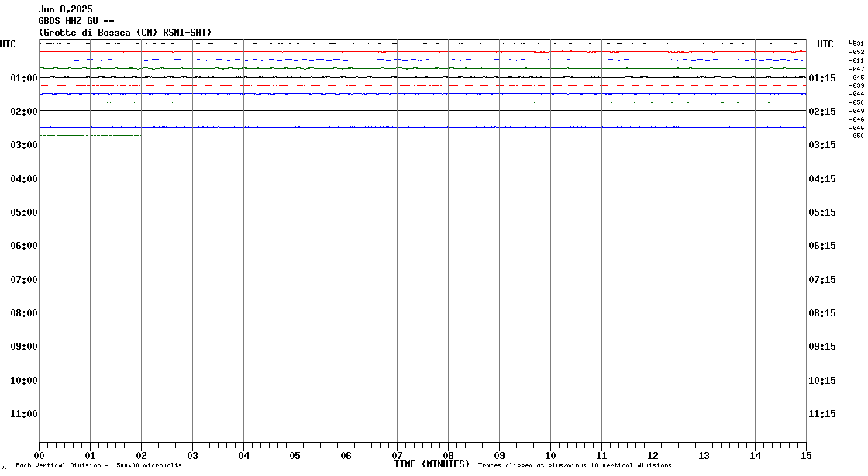Image resolution: width=868 pixels, height=476 pixels.
Task: Click minute tick label '12' on axis
Action: 653,456
